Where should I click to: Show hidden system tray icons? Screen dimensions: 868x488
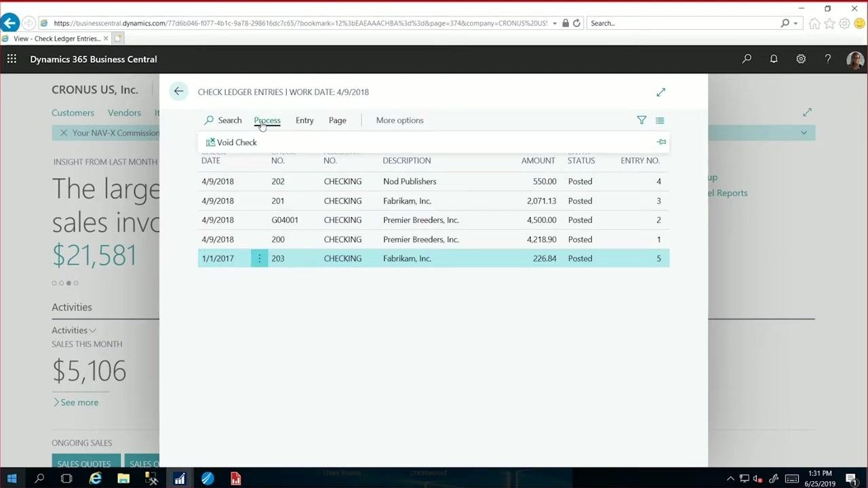click(x=730, y=479)
